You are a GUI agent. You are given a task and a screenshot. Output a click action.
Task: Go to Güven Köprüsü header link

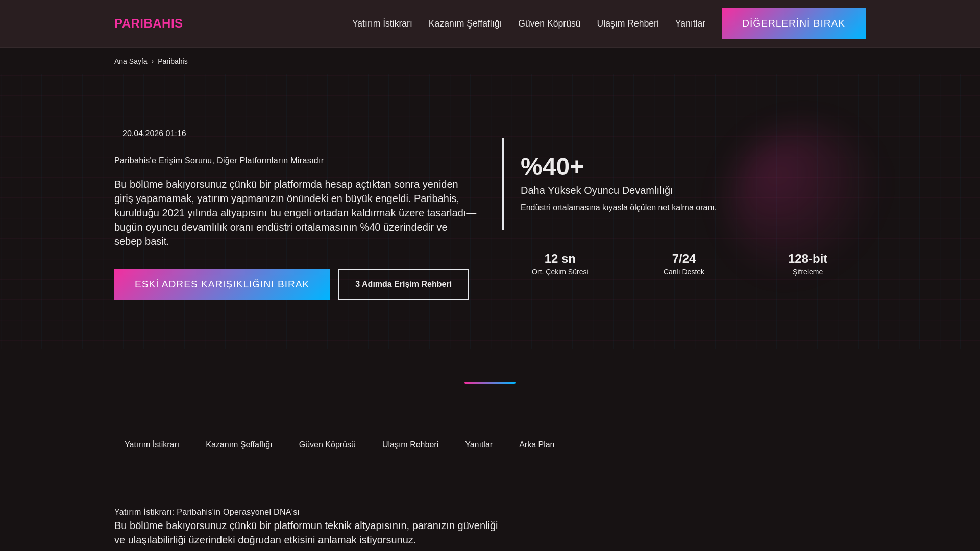(549, 23)
